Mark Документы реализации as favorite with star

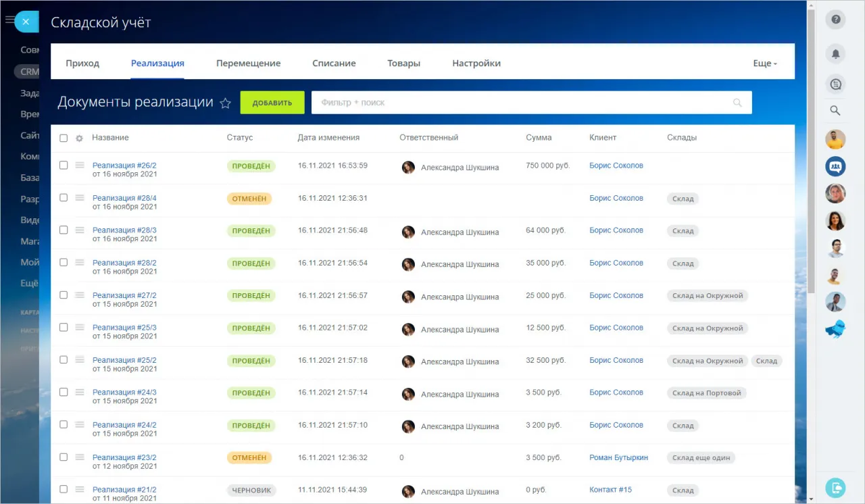[226, 103]
